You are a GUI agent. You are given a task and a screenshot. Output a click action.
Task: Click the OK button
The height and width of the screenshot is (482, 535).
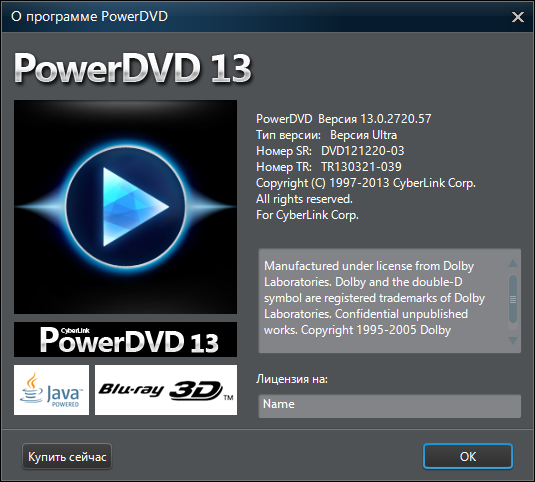468,456
